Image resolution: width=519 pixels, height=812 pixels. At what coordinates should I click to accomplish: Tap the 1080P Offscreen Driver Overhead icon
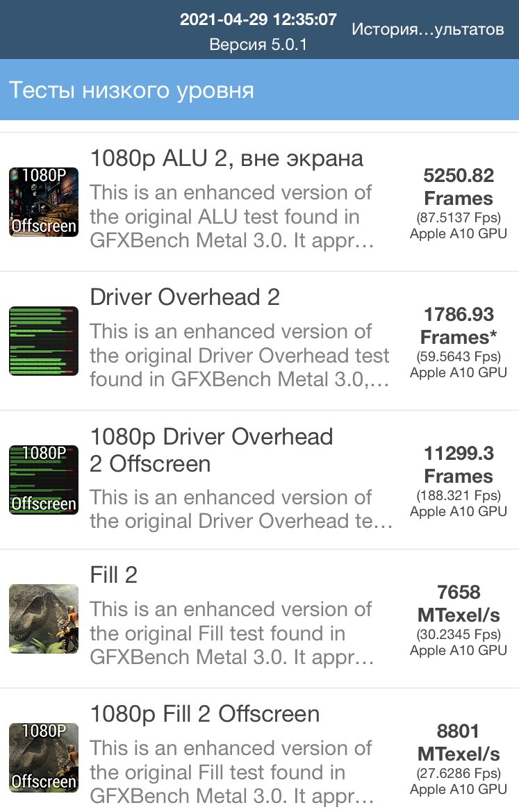44,479
